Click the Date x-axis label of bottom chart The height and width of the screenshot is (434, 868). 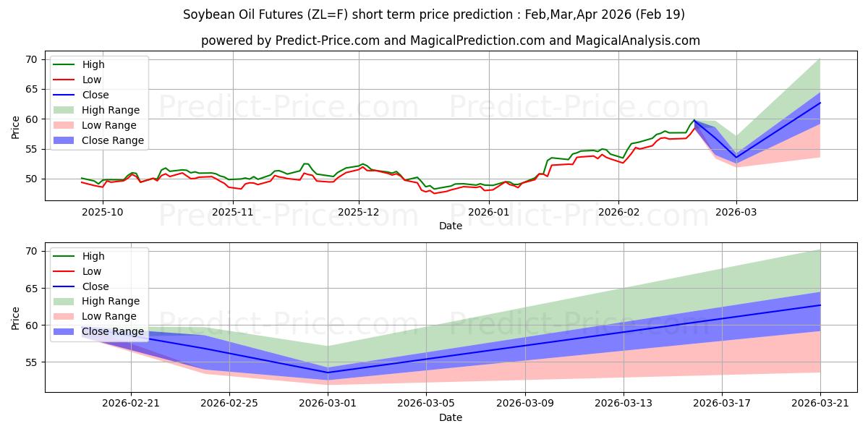coord(451,417)
